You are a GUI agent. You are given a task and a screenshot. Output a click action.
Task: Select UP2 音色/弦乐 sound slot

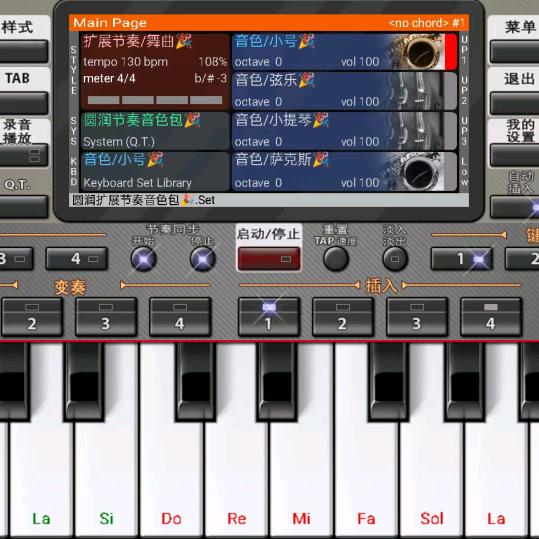point(344,91)
